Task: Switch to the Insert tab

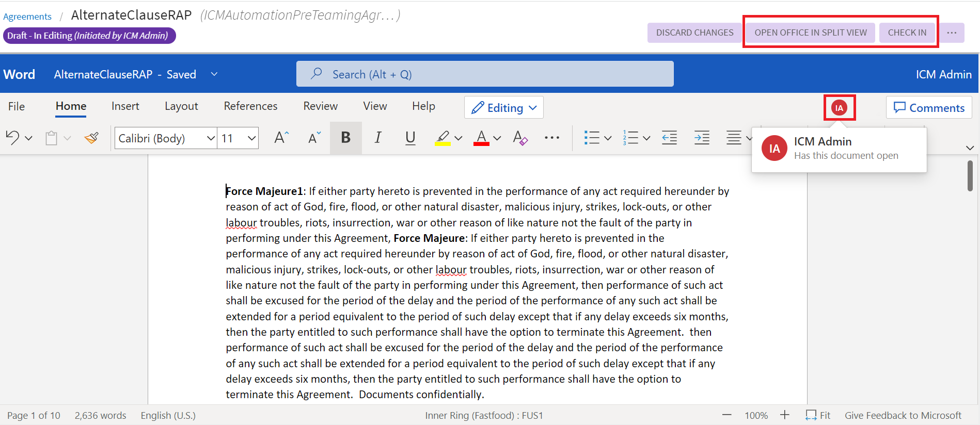Action: coord(125,106)
